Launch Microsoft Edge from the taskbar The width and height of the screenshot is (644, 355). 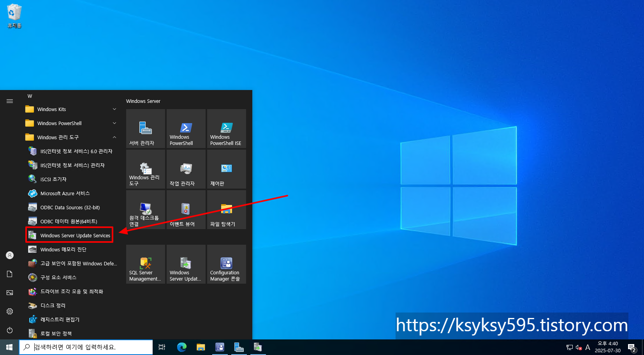182,347
